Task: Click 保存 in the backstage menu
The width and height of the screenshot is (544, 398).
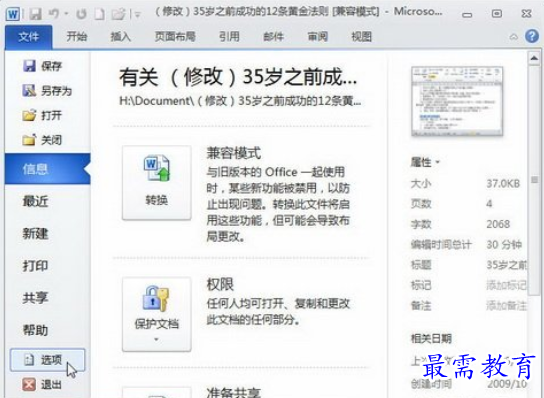Action: click(43, 66)
